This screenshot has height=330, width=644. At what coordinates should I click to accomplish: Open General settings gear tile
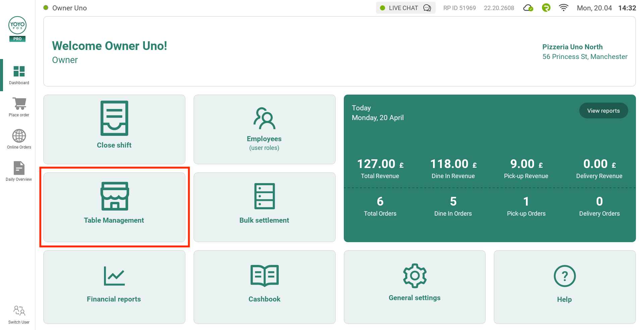coord(415,287)
